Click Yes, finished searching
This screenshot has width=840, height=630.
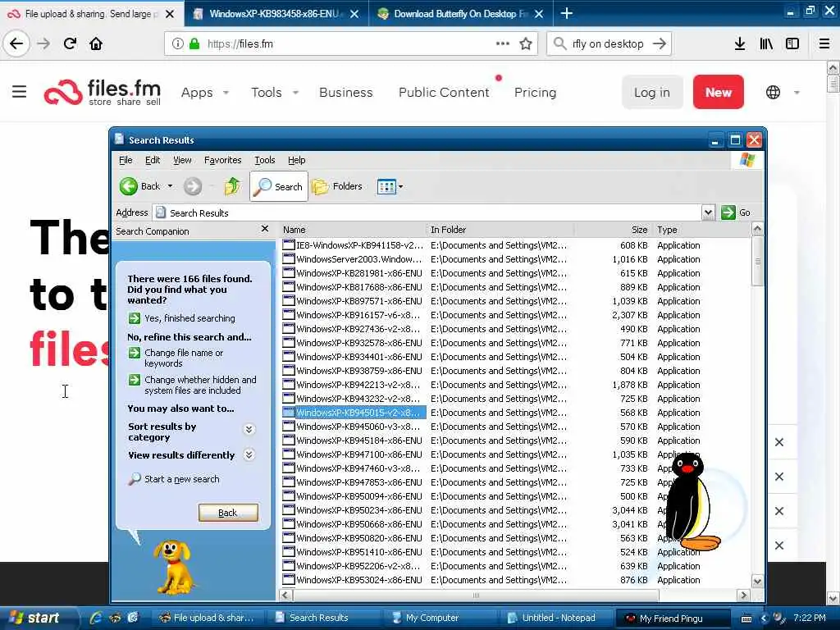tap(189, 318)
